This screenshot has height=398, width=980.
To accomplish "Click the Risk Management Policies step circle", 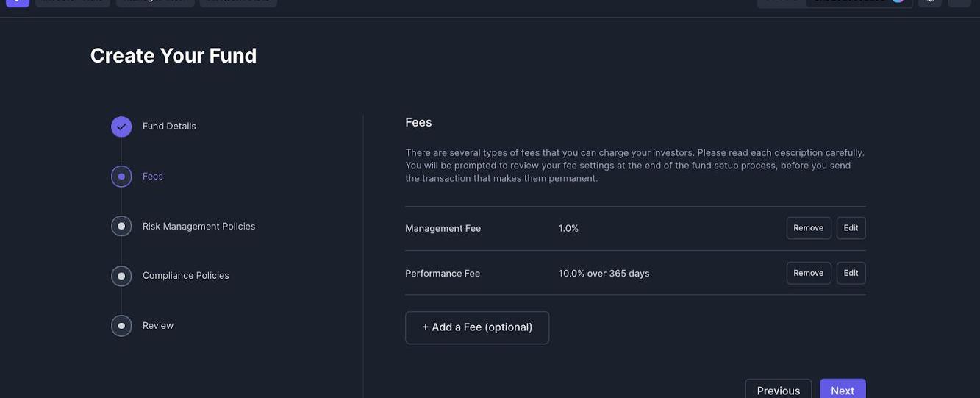I will pyautogui.click(x=121, y=226).
